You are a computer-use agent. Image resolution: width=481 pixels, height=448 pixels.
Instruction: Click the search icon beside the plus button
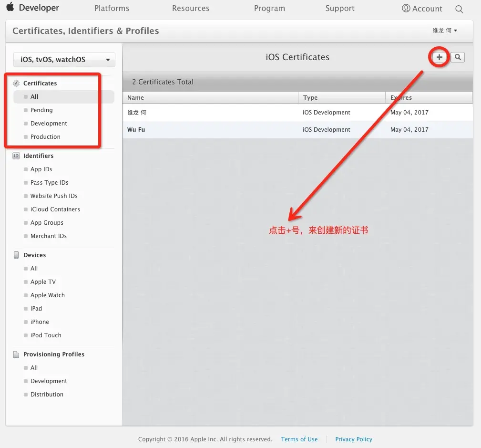tap(458, 57)
